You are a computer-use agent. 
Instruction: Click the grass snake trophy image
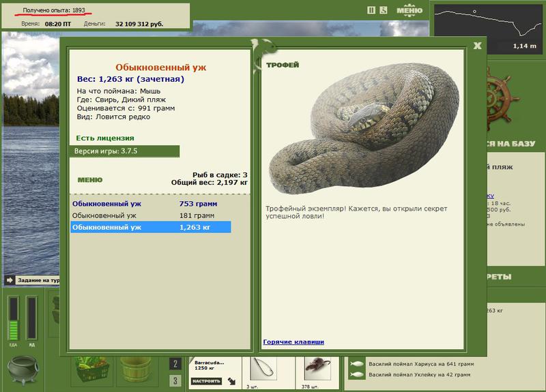(364, 129)
